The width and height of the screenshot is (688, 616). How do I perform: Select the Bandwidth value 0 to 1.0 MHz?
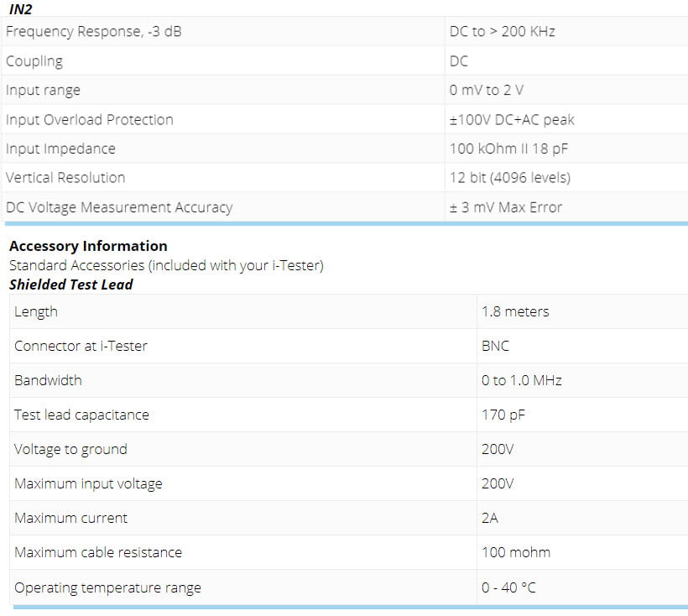click(x=522, y=380)
